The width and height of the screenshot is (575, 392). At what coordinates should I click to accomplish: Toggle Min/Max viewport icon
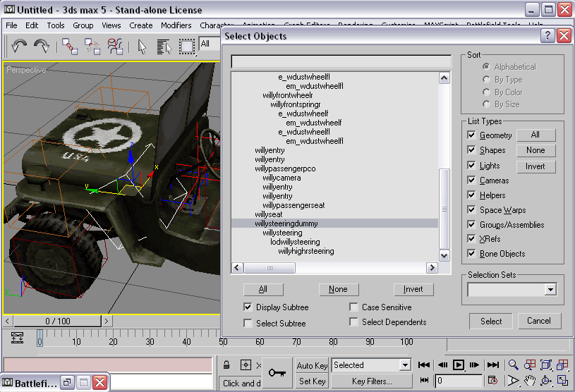pyautogui.click(x=562, y=381)
